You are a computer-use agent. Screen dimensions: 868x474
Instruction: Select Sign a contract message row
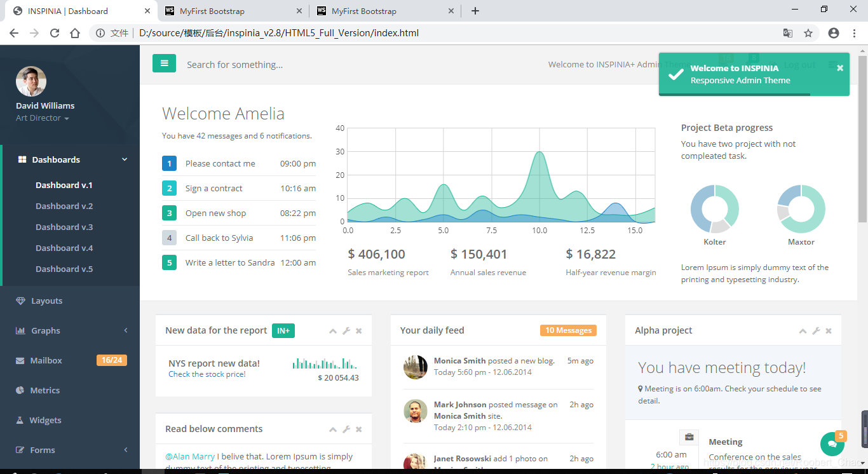pos(239,188)
